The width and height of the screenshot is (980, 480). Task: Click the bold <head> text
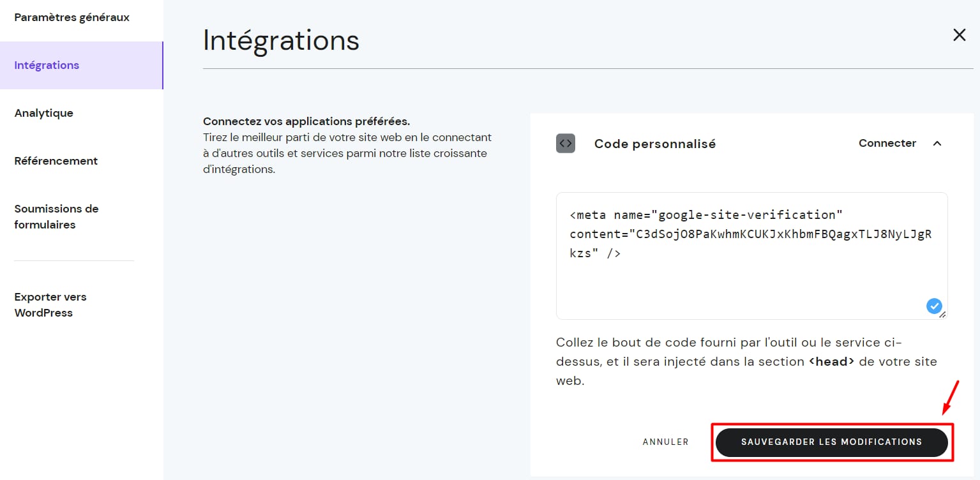pos(831,361)
